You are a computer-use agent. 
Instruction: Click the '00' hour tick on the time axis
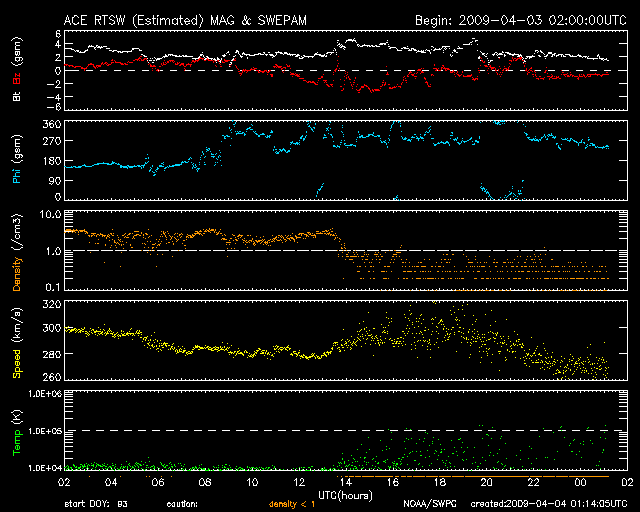coord(580,483)
